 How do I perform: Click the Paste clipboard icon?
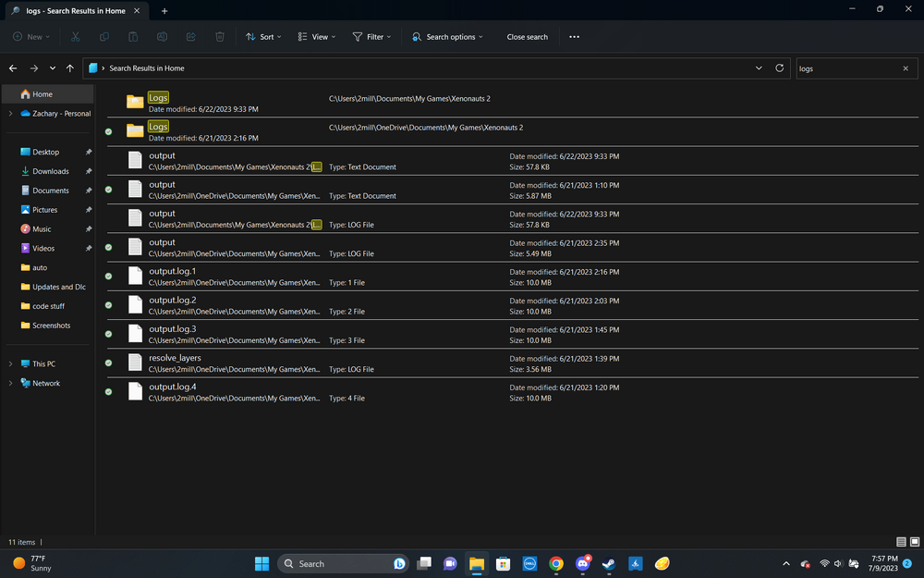[x=133, y=37]
